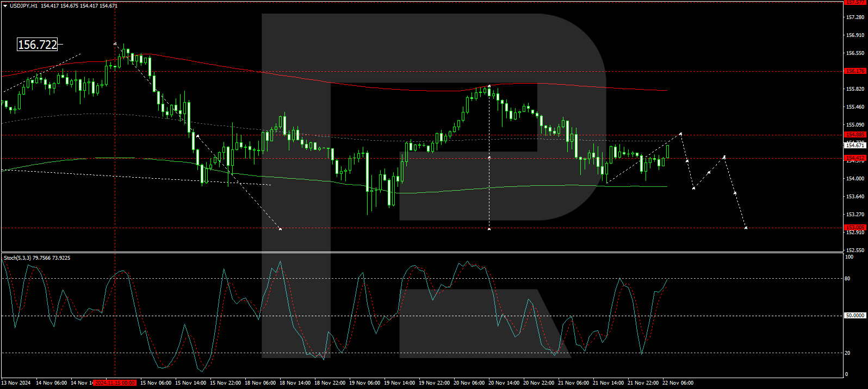Click the 157.280 value on price scale
Viewport: 868px width, 389px height.
tap(855, 17)
